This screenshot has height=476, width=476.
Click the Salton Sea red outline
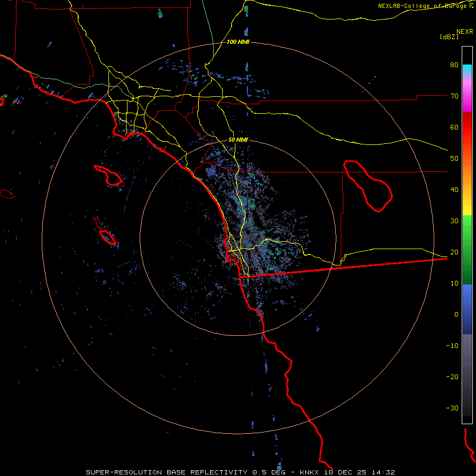[x=368, y=186]
